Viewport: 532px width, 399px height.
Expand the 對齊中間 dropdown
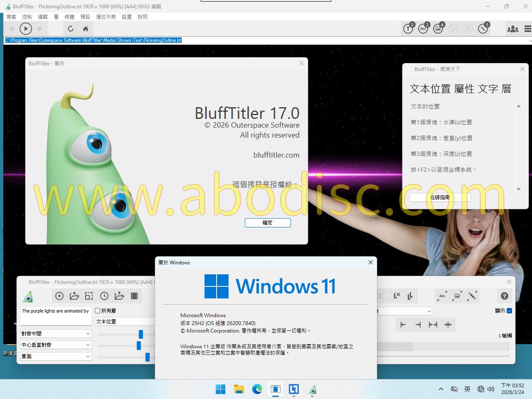(x=56, y=333)
